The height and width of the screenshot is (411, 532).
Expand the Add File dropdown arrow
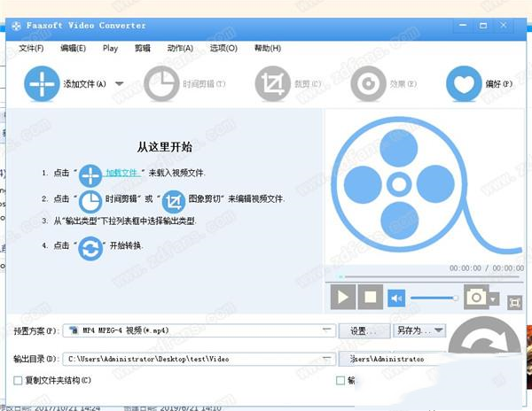[x=119, y=83]
